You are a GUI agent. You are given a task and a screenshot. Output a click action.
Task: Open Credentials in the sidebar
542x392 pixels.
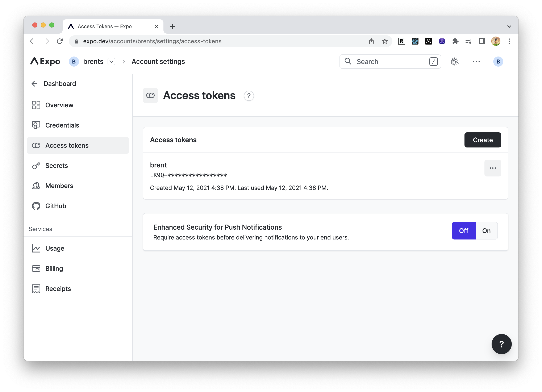78,125
